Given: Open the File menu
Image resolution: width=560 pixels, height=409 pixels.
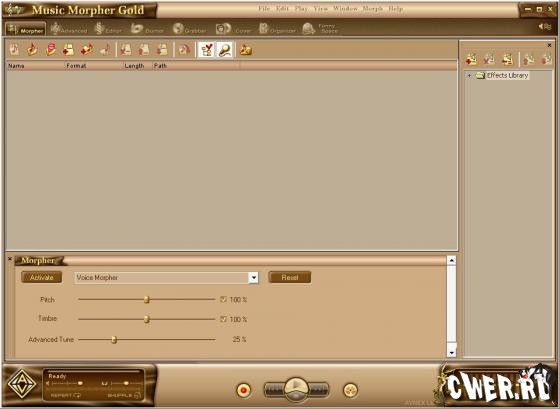Looking at the screenshot, I should point(264,9).
